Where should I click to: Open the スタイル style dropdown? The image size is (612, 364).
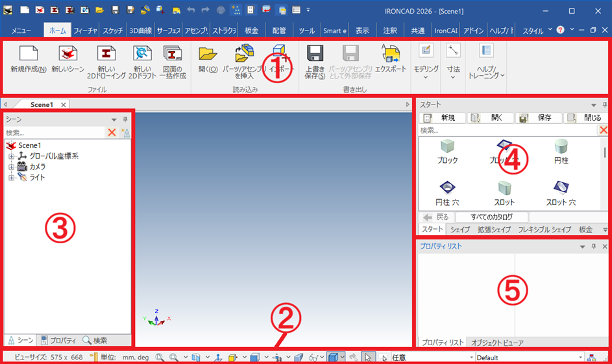tap(537, 30)
